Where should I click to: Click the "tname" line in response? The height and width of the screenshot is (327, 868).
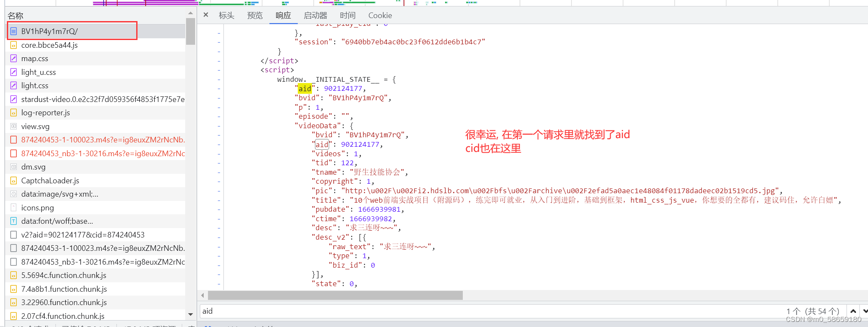click(360, 172)
